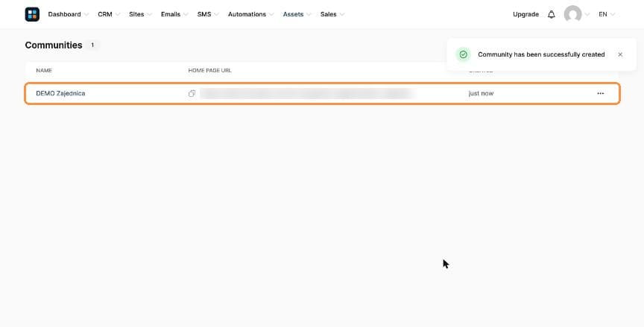Expand the chevron beside the avatar
This screenshot has width=644, height=327.
(x=587, y=14)
